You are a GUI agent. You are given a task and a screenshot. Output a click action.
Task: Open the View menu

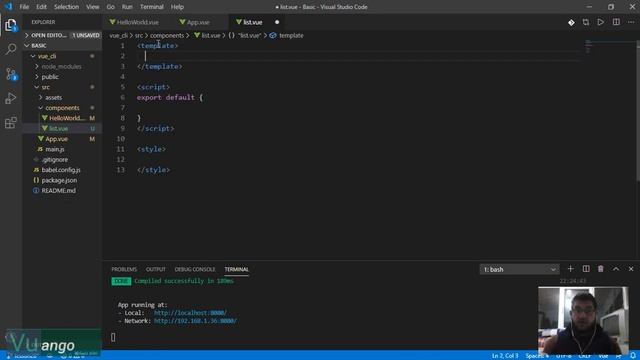click(93, 7)
